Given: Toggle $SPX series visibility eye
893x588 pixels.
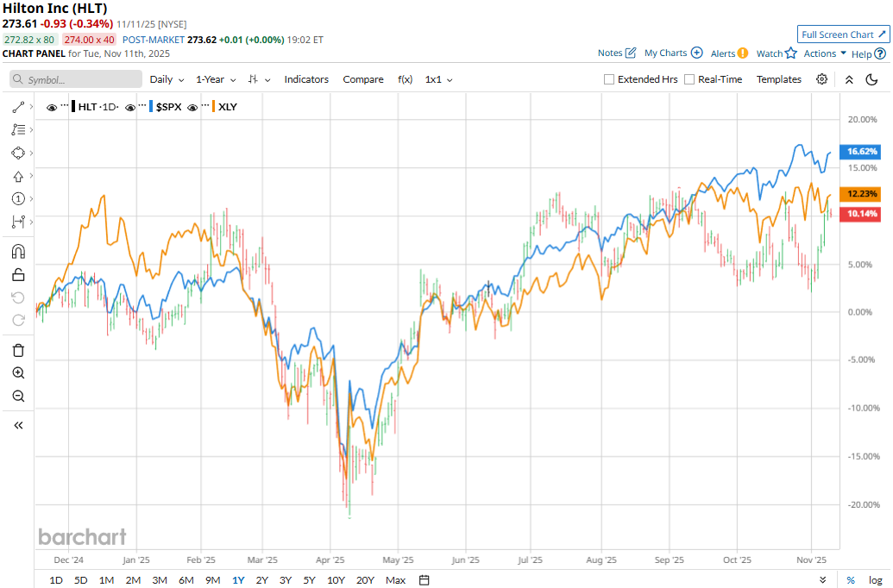Looking at the screenshot, I should click(130, 107).
